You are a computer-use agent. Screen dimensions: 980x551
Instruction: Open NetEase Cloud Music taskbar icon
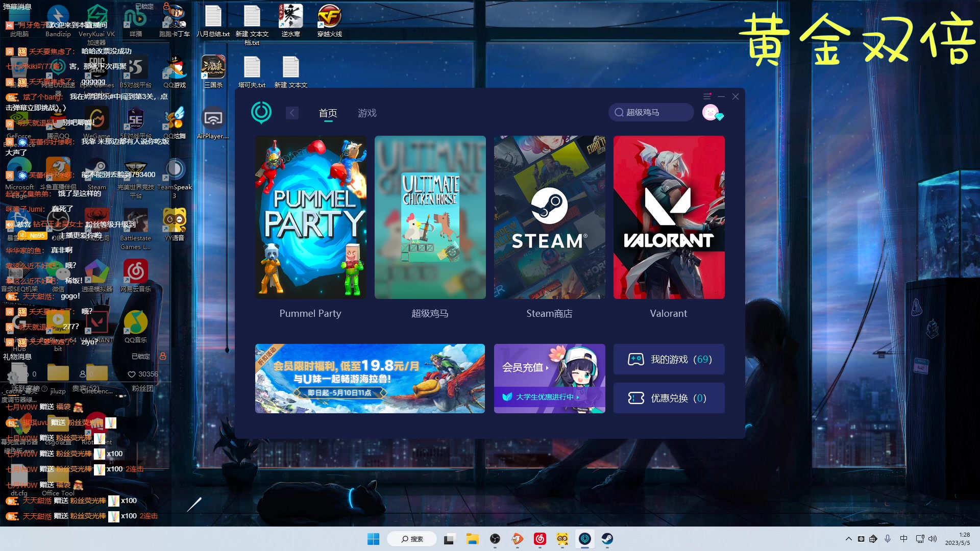[x=540, y=539]
